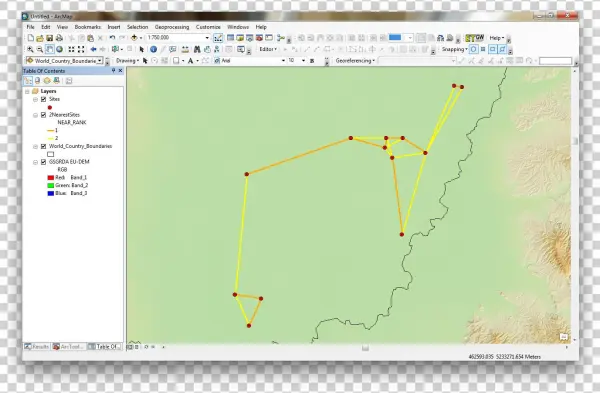This screenshot has width=600, height=393.
Task: Click the map horizontal scrollbar thumb
Action: pyautogui.click(x=365, y=347)
